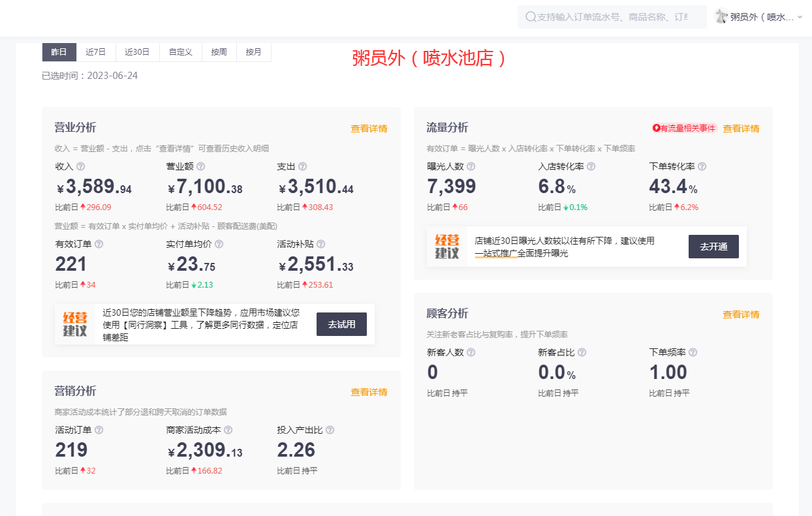Click help icon next to 营业额
This screenshot has width=812, height=516.
point(201,166)
